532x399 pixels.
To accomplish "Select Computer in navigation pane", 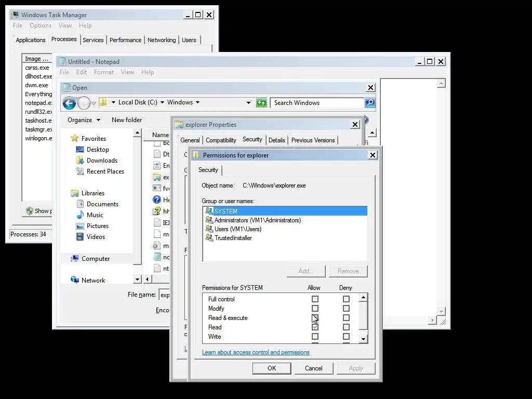I will (96, 259).
